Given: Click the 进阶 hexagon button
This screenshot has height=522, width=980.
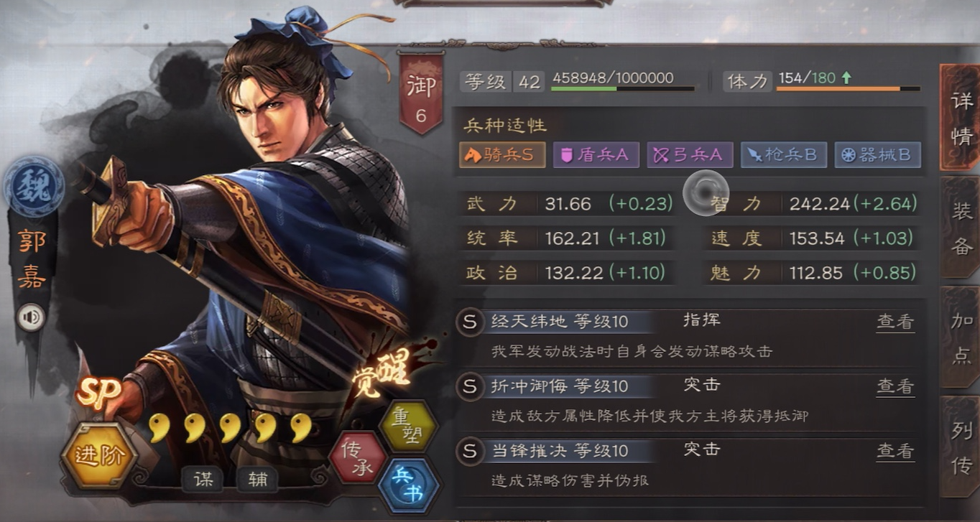Looking at the screenshot, I should click(99, 455).
